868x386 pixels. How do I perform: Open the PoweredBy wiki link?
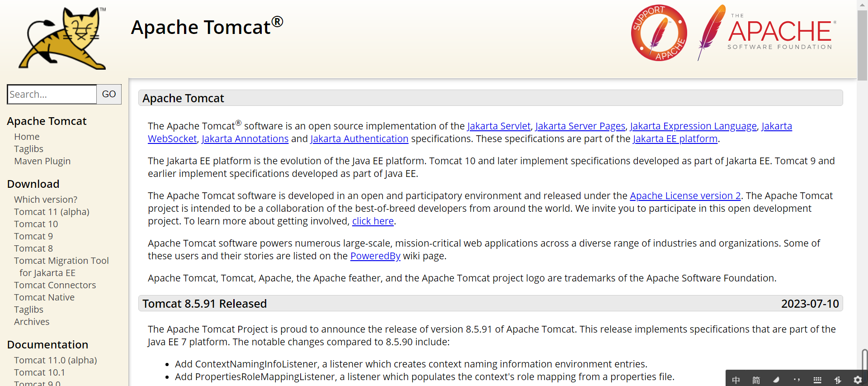tap(375, 256)
